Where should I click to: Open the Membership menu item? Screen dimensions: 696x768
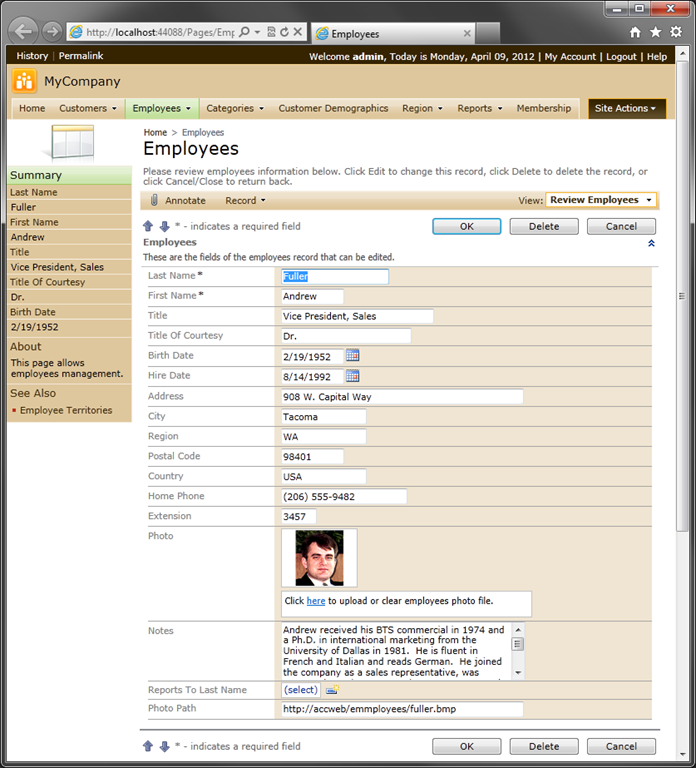click(x=544, y=108)
